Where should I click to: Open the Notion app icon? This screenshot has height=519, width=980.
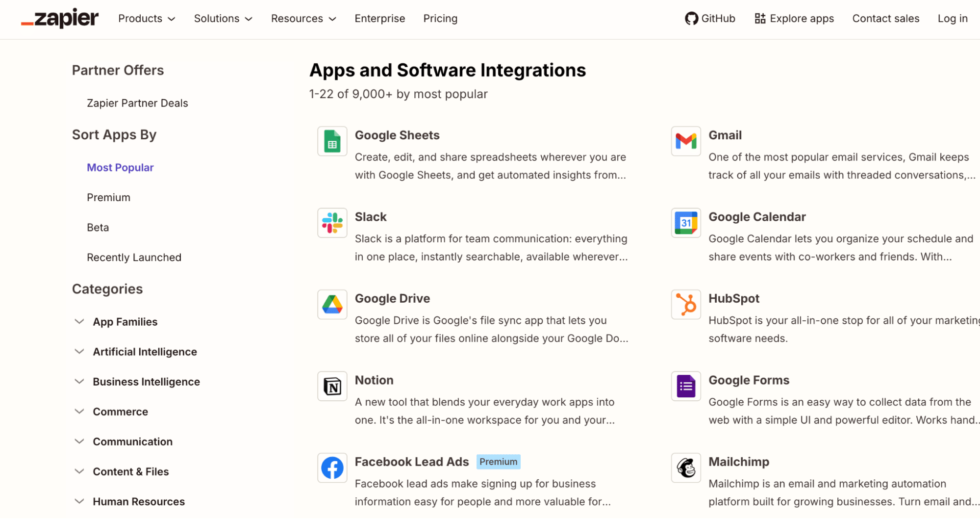coord(332,386)
